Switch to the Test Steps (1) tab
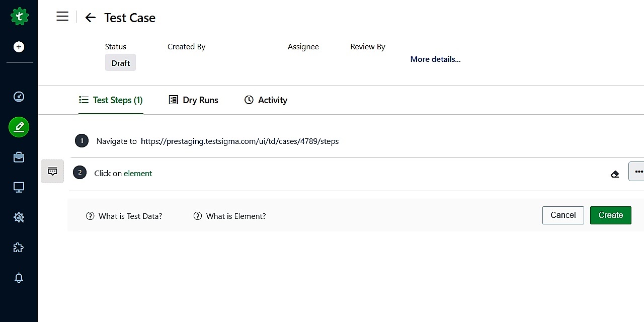This screenshot has width=644, height=322. 111,100
